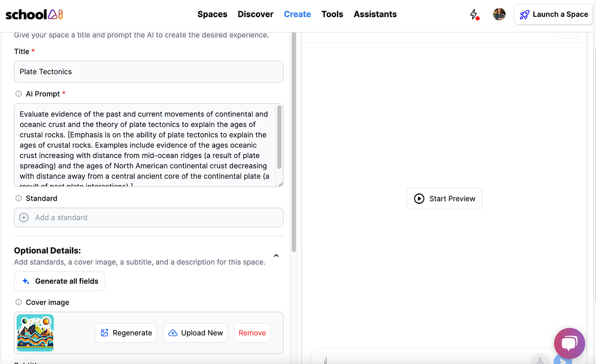
Task: Select the Create navigation item
Action: pyautogui.click(x=297, y=14)
